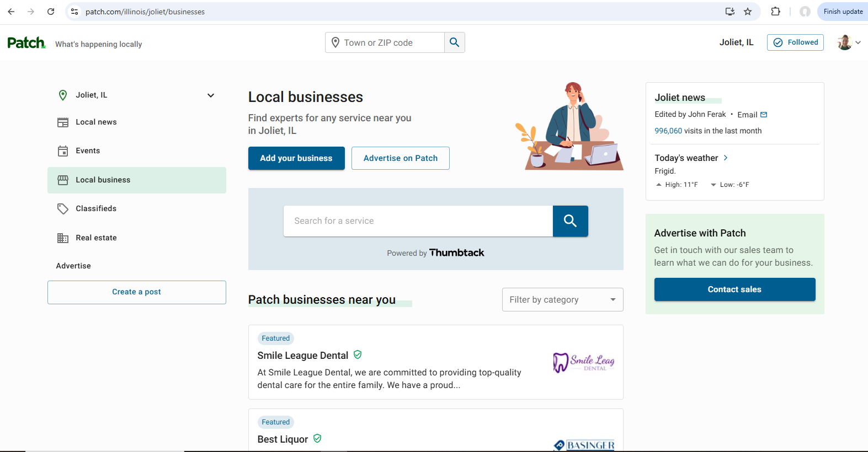Click the Thumbtack logo text
This screenshot has width=868, height=452.
[x=457, y=252]
